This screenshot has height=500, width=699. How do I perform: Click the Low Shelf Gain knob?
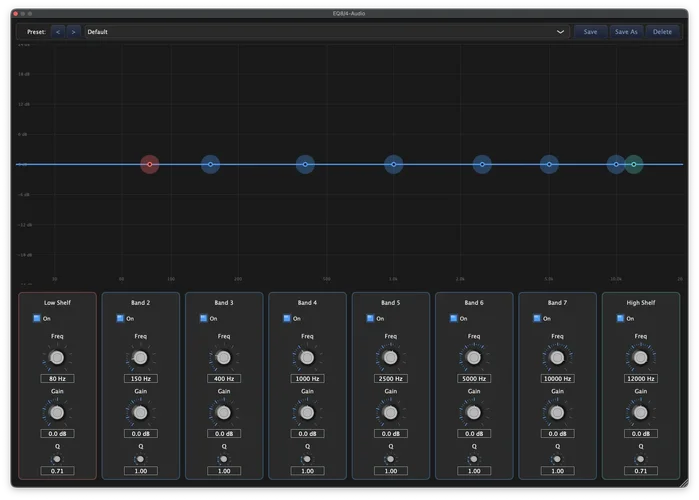tap(57, 413)
